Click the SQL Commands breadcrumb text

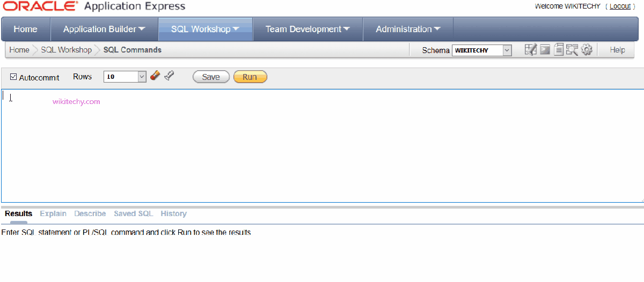click(133, 50)
